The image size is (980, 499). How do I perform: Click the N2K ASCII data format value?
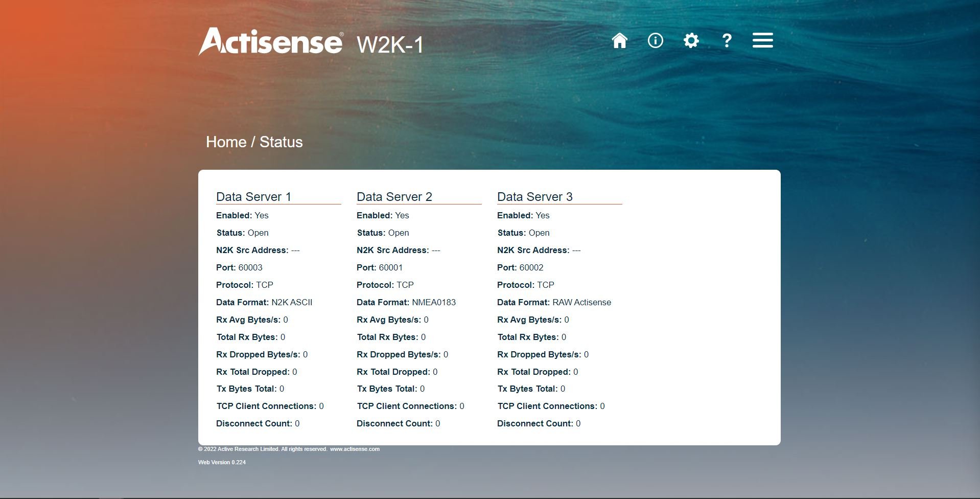point(292,302)
